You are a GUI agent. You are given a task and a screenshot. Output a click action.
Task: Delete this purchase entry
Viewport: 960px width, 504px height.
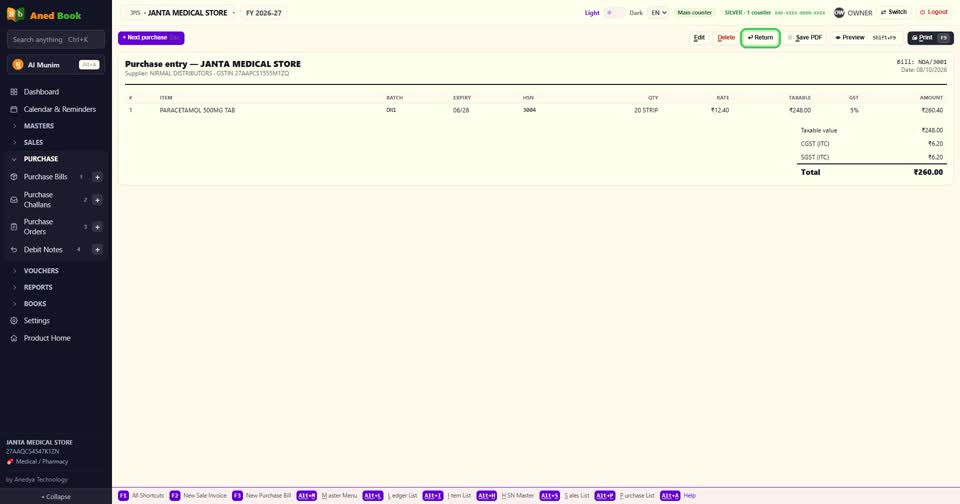point(726,38)
